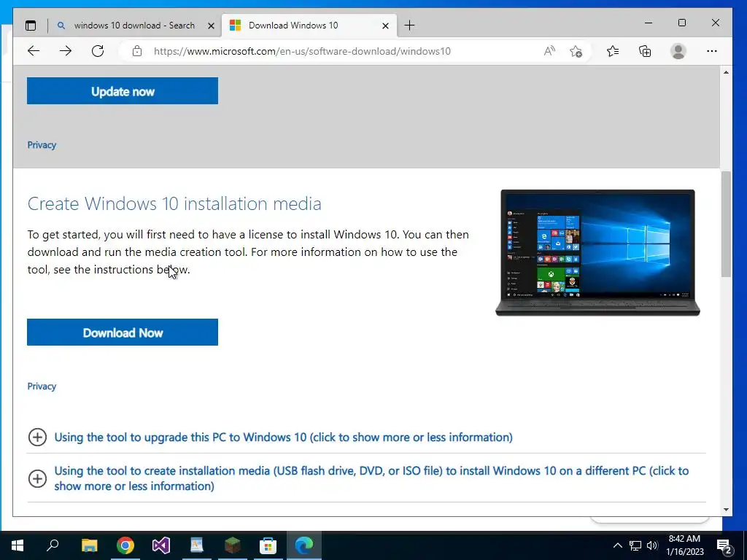Open Microsoft Store from the taskbar
Viewport: 747px width, 560px height.
(x=268, y=545)
